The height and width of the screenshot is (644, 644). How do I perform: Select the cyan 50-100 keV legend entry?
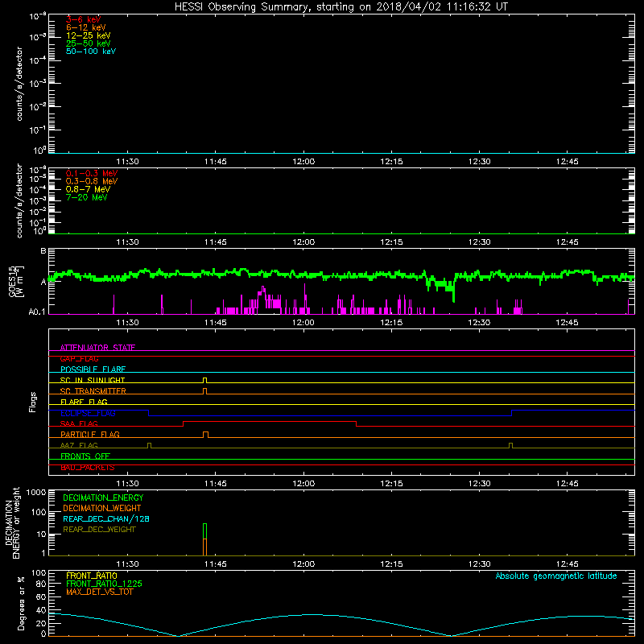pos(91,52)
